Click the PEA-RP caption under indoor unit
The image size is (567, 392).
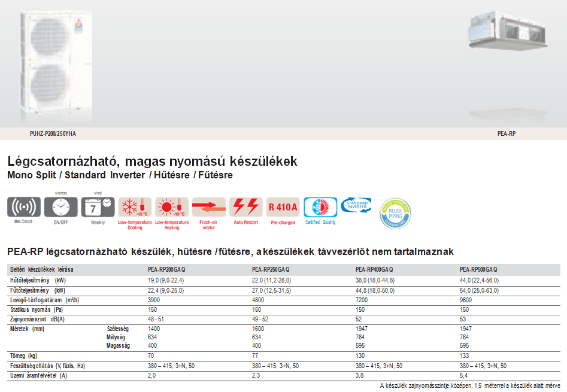coord(507,133)
